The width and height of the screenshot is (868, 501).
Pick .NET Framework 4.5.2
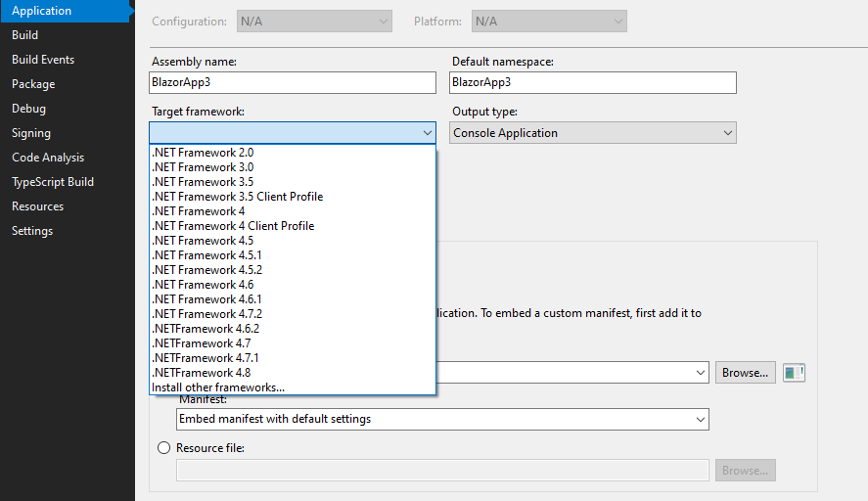click(293, 270)
